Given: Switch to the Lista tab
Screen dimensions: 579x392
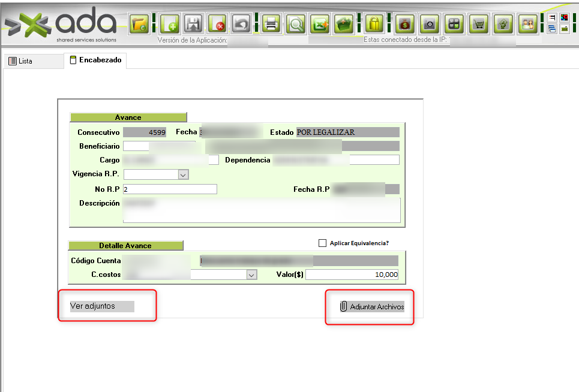Looking at the screenshot, I should [x=21, y=61].
